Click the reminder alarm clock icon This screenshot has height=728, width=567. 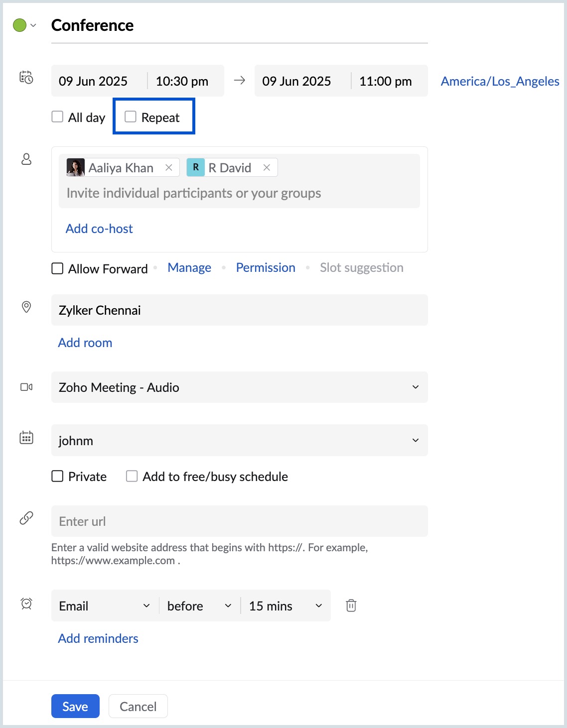pos(26,604)
